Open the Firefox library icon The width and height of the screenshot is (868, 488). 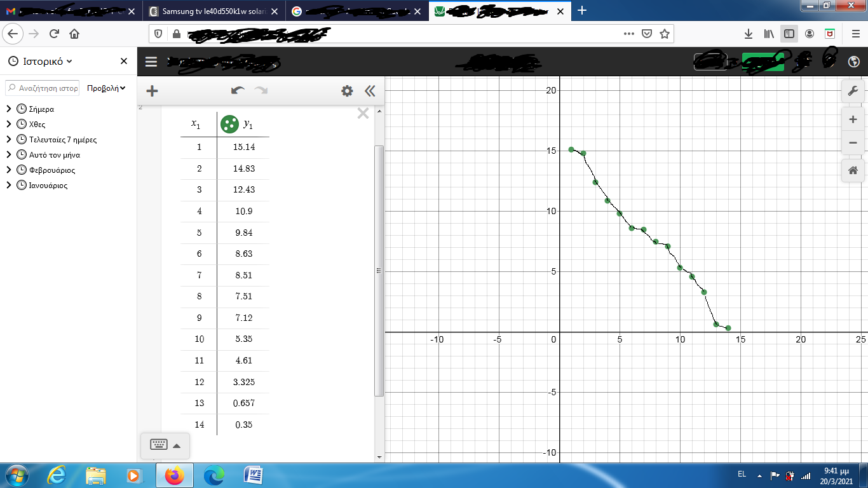(x=769, y=34)
